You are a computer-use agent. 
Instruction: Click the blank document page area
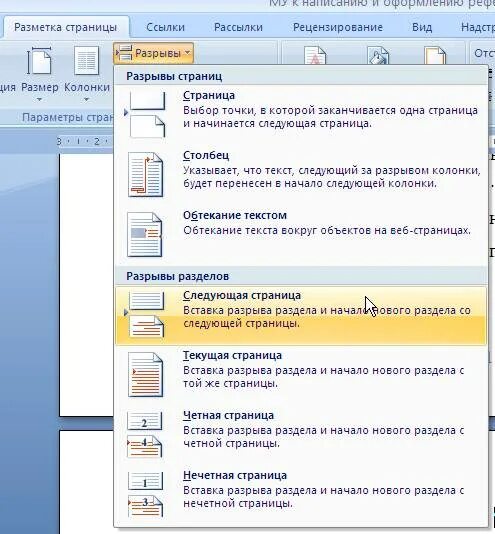pyautogui.click(x=87, y=285)
